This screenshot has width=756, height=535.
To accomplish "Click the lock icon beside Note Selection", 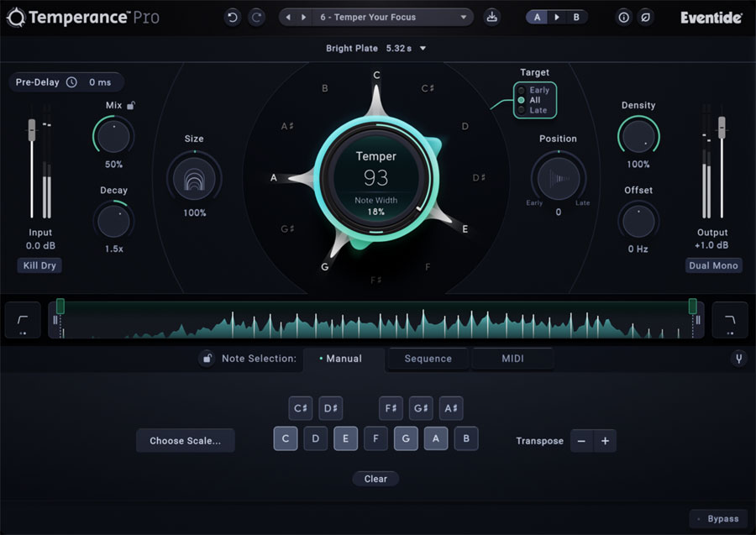I will (x=208, y=359).
